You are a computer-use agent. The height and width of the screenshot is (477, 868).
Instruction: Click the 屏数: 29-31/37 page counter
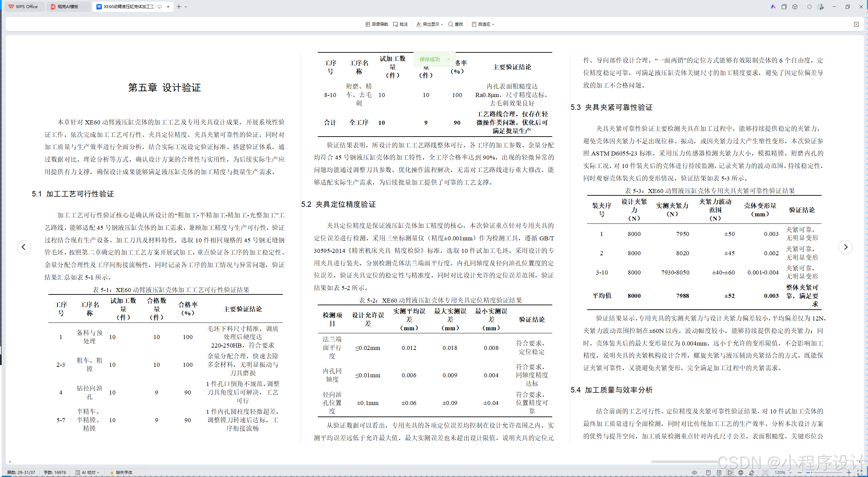21,473
